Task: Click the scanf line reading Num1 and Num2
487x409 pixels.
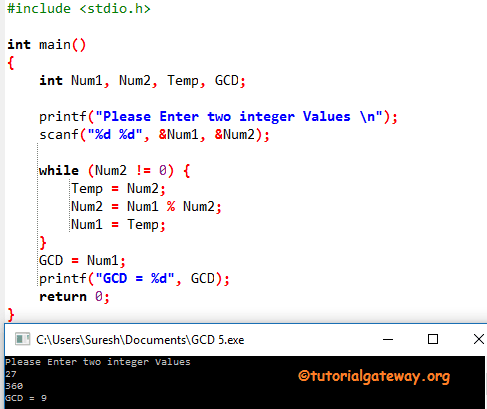Action: (154, 135)
